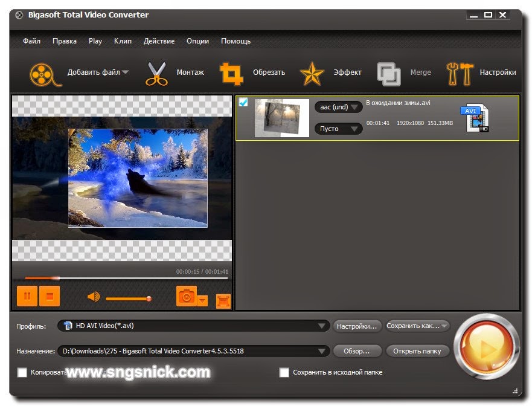Open the Опции menu
The height and width of the screenshot is (406, 532).
click(198, 41)
